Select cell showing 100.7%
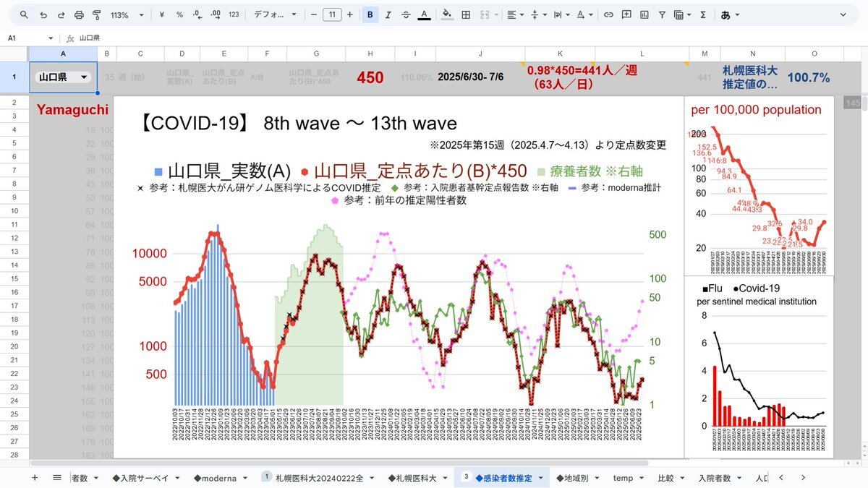This screenshot has width=868, height=488. point(808,77)
